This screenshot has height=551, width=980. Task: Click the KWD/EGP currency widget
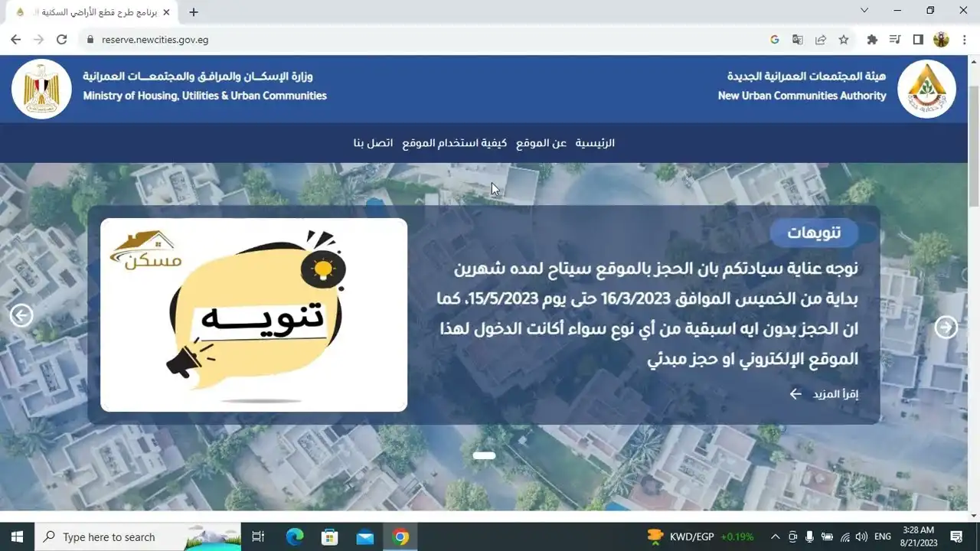[700, 536]
